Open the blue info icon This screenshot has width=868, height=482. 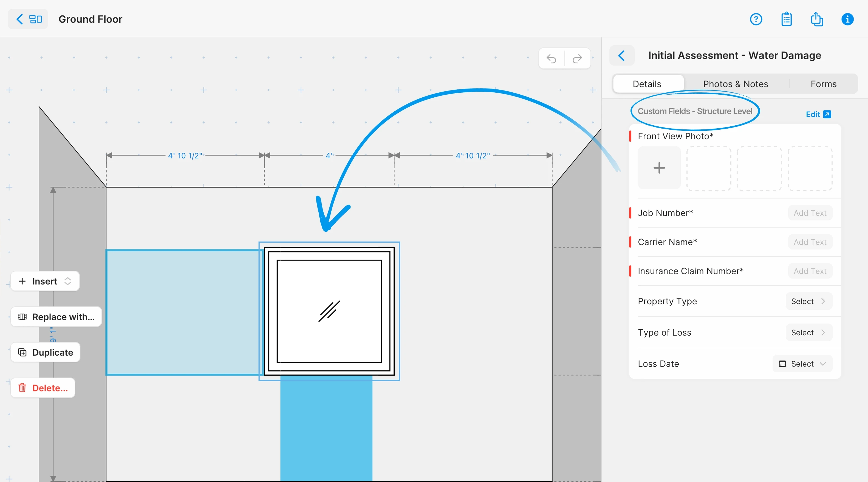(847, 19)
